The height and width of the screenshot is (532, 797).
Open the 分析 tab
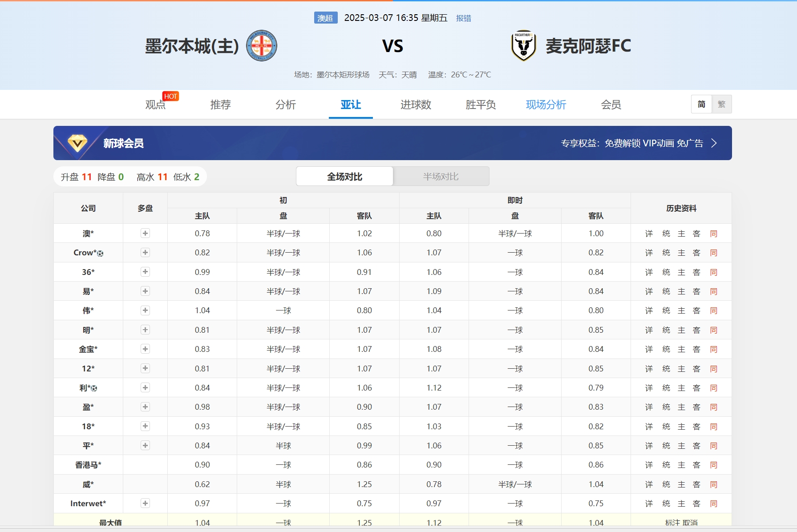(x=286, y=105)
